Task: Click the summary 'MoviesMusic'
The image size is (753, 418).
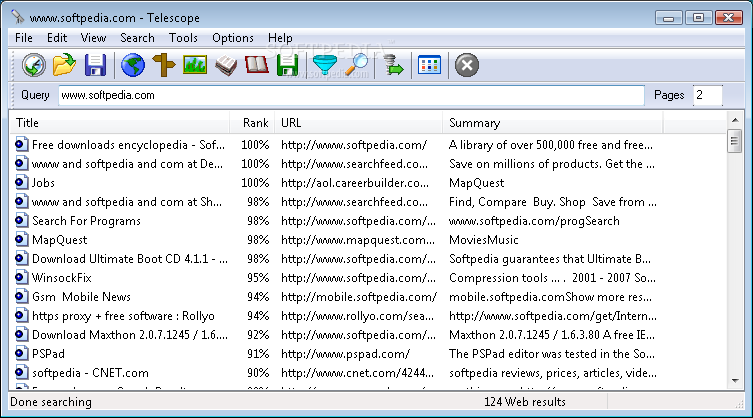Action: [484, 239]
